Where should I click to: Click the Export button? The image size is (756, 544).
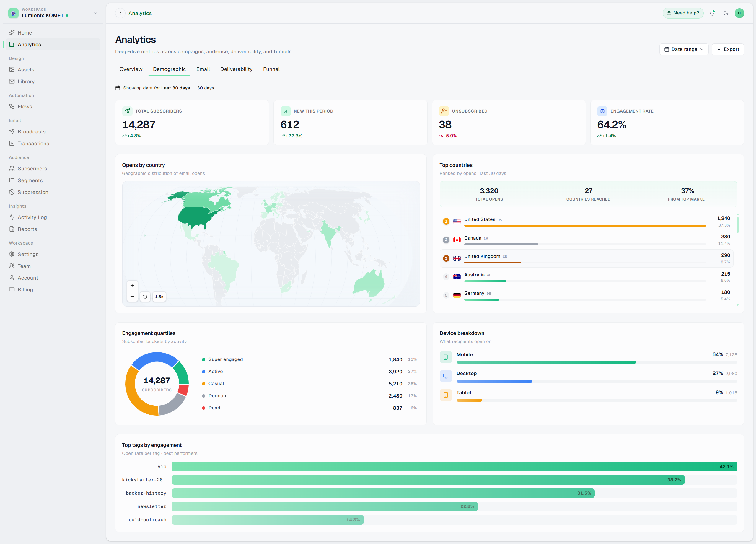click(728, 49)
